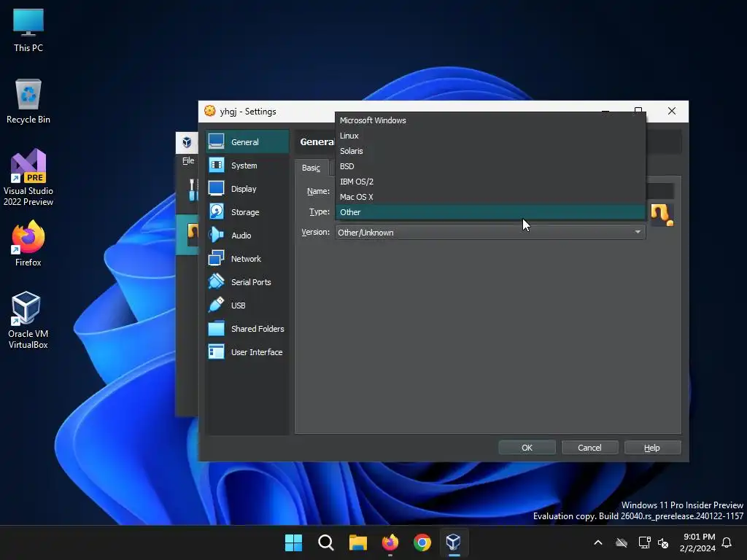Open Google Chrome from taskbar

[x=422, y=542]
